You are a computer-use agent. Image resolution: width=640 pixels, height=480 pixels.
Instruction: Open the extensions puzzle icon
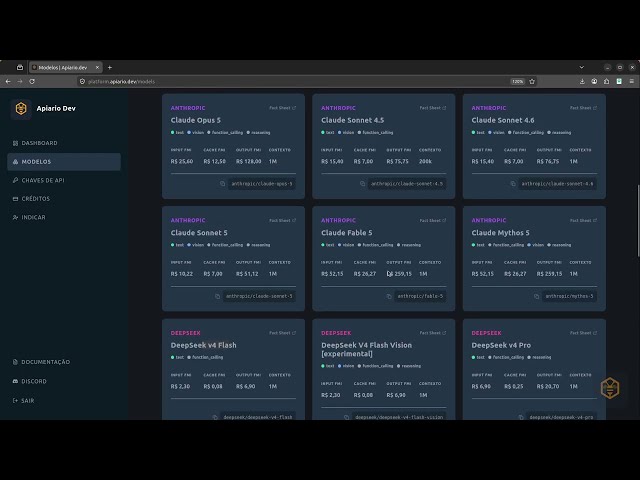click(607, 82)
